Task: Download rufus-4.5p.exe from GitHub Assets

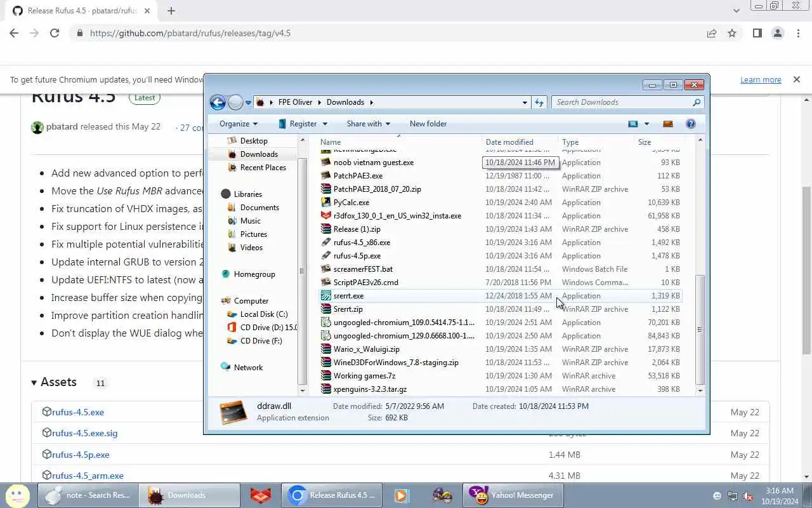Action: (x=81, y=455)
